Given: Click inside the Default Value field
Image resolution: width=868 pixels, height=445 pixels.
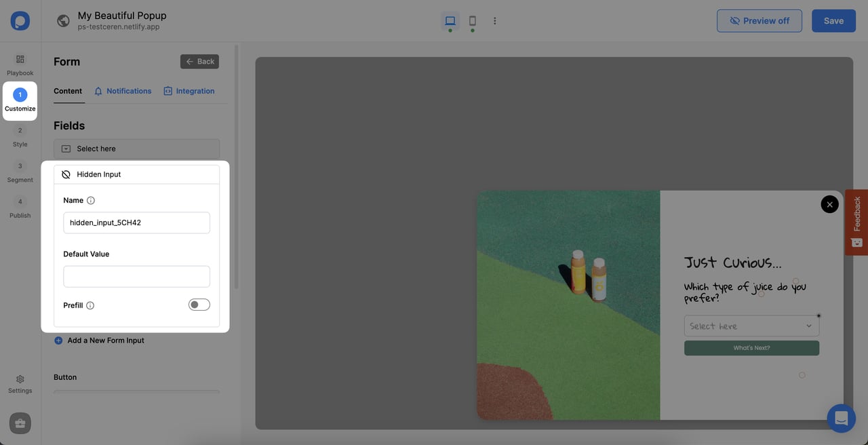Looking at the screenshot, I should pos(136,276).
